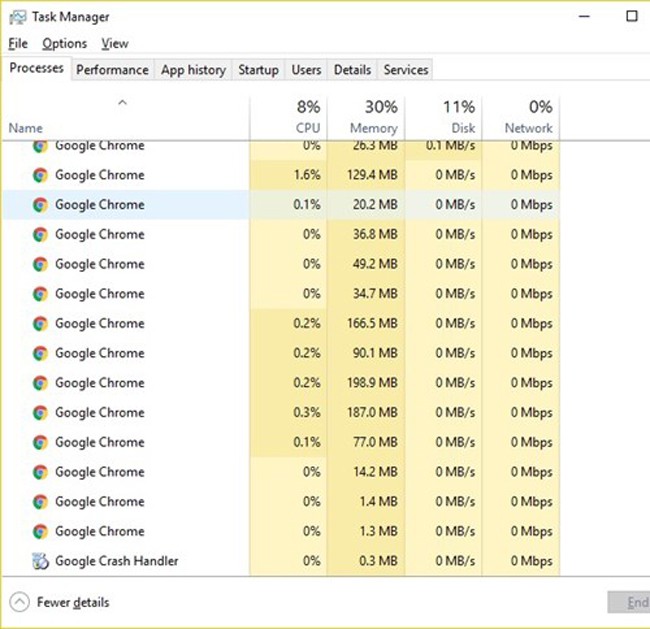Switch to the Startup tab
The image size is (650, 629).
coord(258,70)
